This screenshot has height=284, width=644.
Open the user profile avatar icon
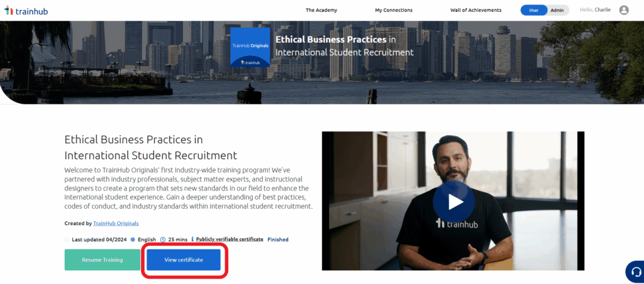pyautogui.click(x=624, y=10)
